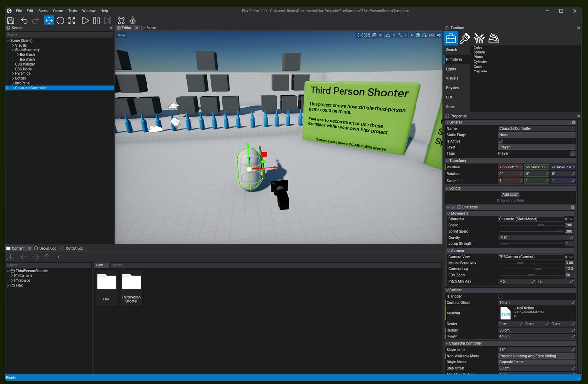Select InfoPanel in the scene tree
588x384 pixels.
point(23,83)
